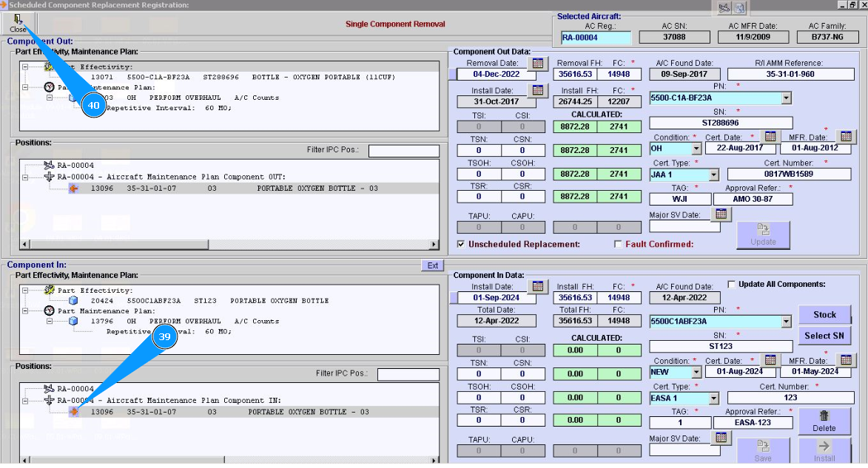868x468 pixels.
Task: Click the Delete trash can button
Action: pyautogui.click(x=824, y=421)
